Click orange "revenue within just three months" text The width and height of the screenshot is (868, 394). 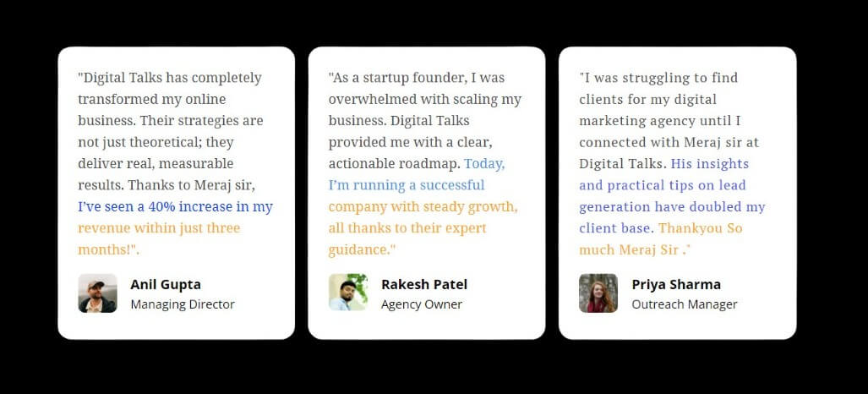click(x=159, y=228)
